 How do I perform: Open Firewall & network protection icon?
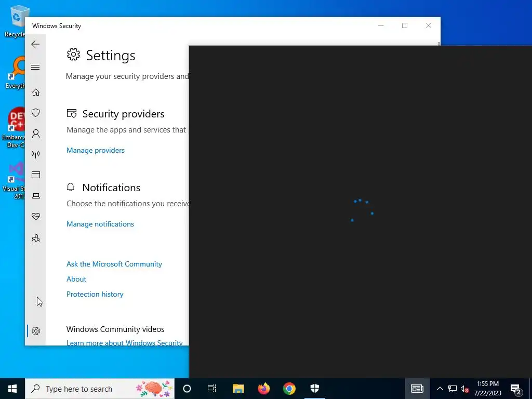(x=36, y=154)
